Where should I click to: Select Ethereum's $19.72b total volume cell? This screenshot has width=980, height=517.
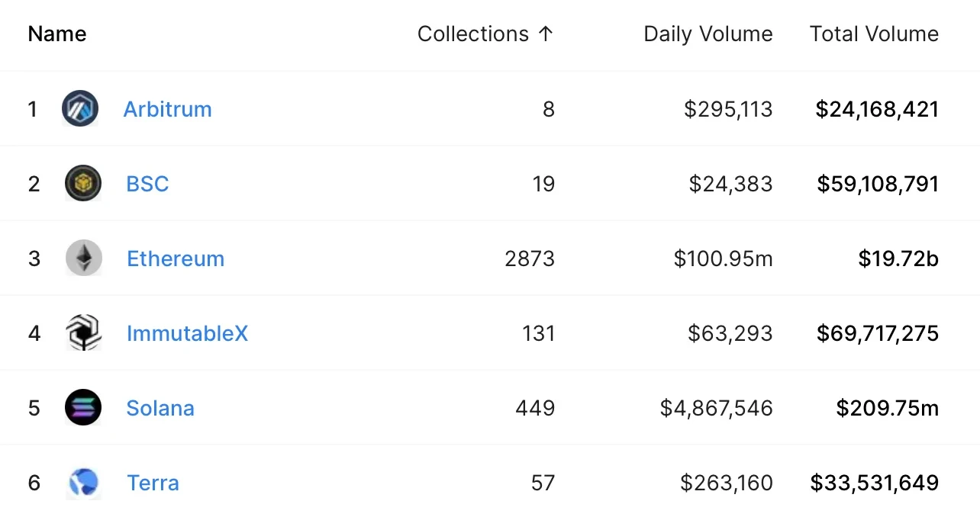tap(898, 258)
